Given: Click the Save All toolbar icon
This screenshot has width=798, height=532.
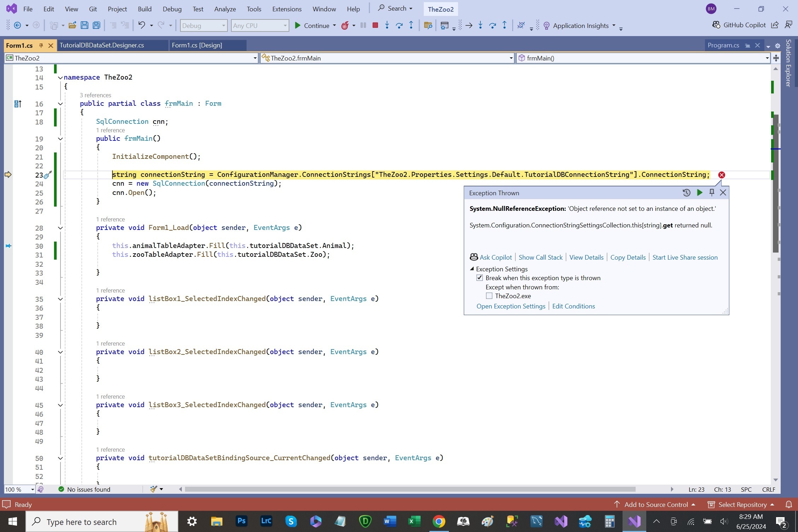Looking at the screenshot, I should [96, 25].
